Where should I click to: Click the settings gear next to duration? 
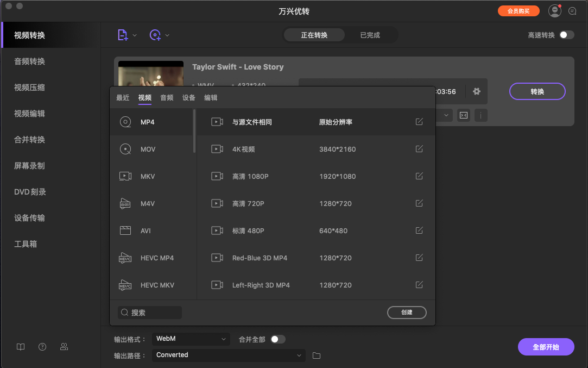click(x=476, y=91)
